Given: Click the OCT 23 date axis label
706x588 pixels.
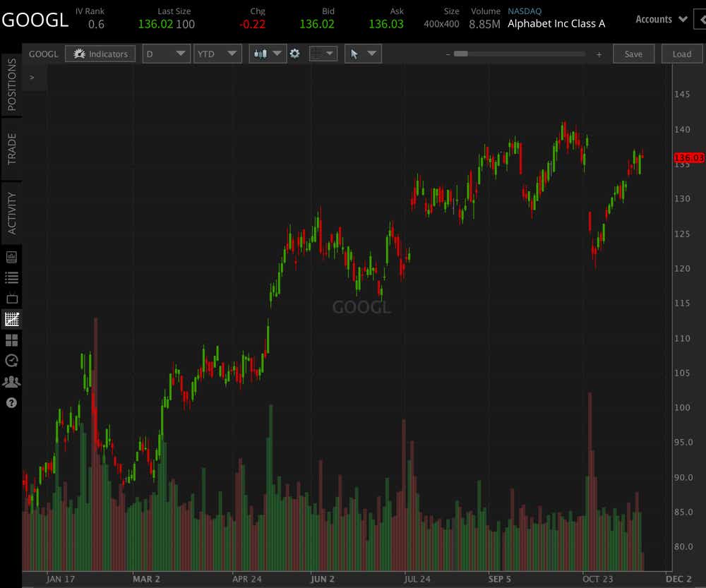Looking at the screenshot, I should click(x=597, y=579).
